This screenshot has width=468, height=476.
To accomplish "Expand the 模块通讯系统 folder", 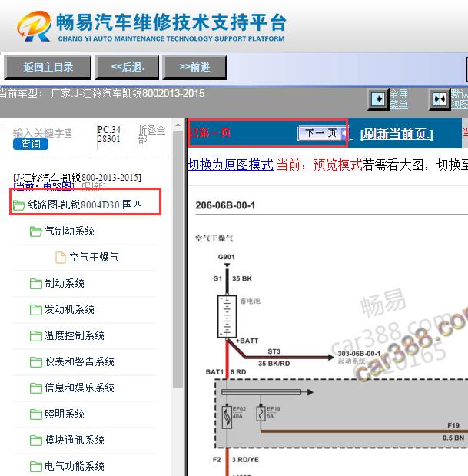I will coord(75,440).
